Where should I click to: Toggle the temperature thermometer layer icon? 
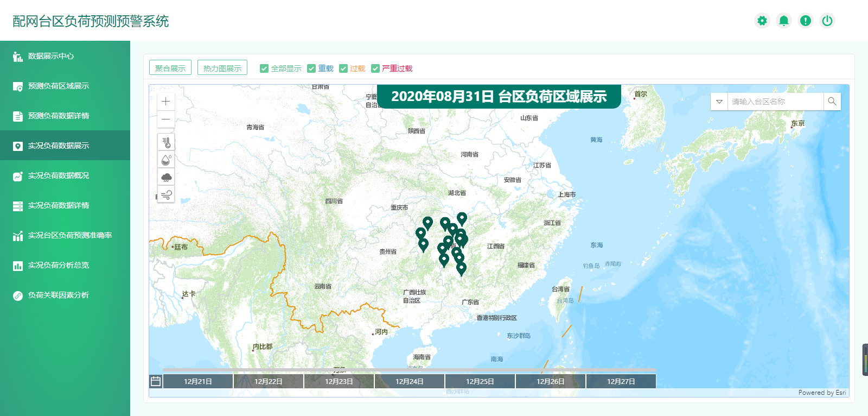click(166, 142)
